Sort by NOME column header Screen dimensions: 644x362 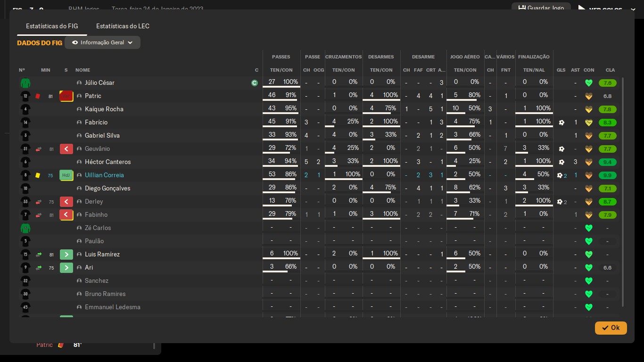point(83,70)
